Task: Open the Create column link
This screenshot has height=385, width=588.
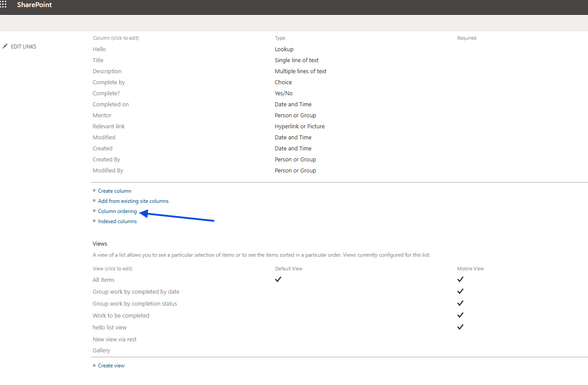Action: 115,191
